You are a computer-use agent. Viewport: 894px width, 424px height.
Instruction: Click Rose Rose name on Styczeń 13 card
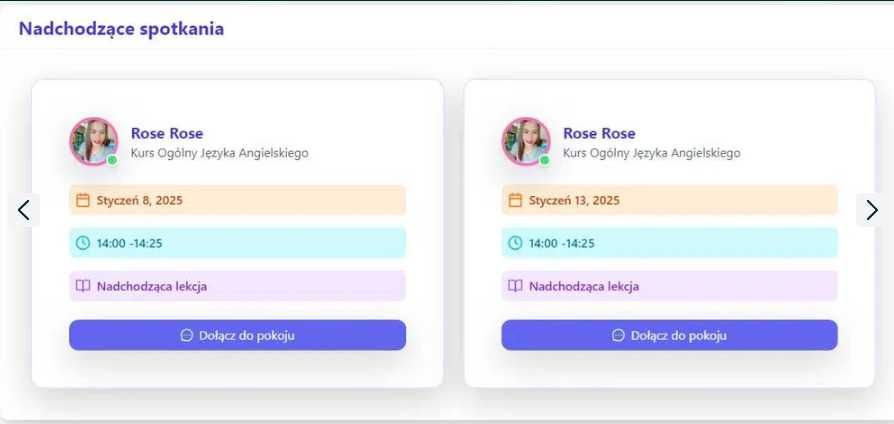coord(598,133)
